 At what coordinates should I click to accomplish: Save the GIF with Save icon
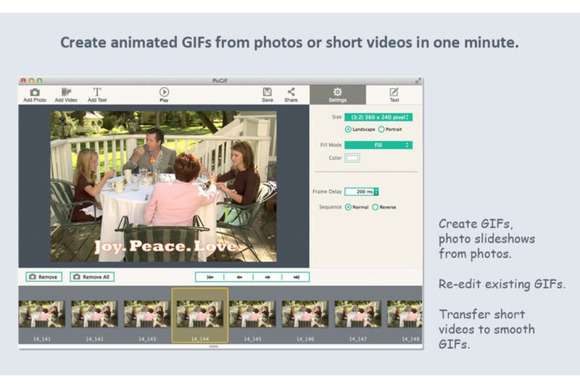pyautogui.click(x=267, y=92)
